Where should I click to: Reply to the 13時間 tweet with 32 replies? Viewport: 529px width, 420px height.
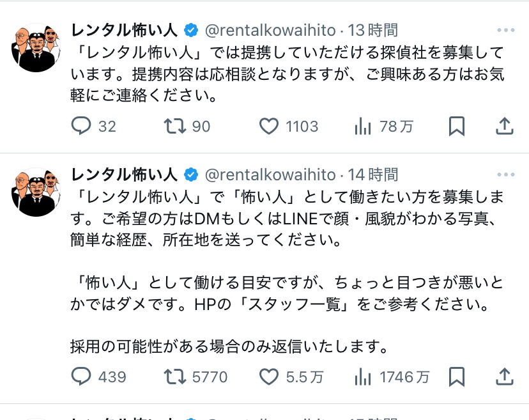pos(81,125)
